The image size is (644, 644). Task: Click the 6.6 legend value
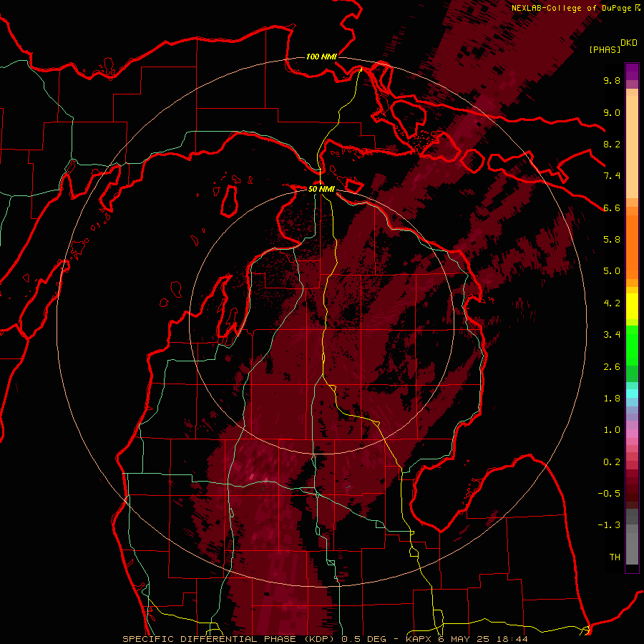click(612, 208)
